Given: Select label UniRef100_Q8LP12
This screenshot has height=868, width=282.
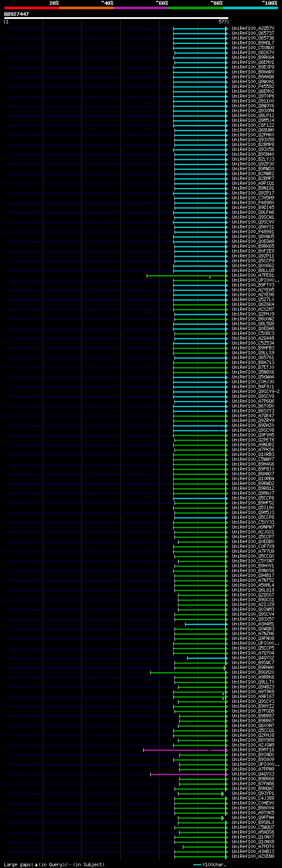Looking at the screenshot, I should tap(253, 116).
